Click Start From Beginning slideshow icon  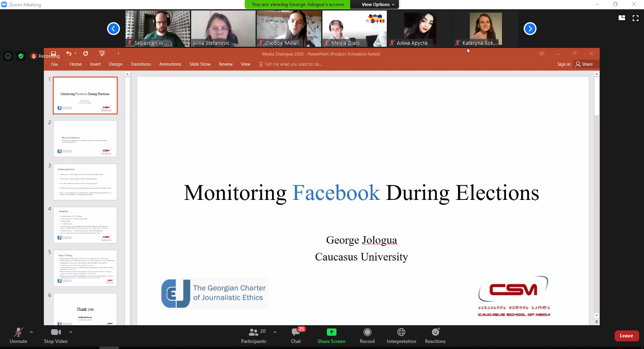click(x=102, y=53)
